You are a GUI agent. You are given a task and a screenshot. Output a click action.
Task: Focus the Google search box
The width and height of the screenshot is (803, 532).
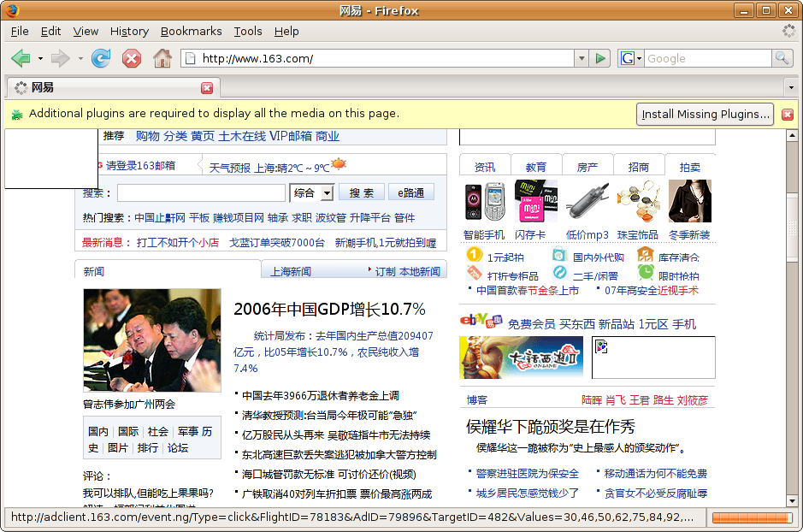[708, 58]
